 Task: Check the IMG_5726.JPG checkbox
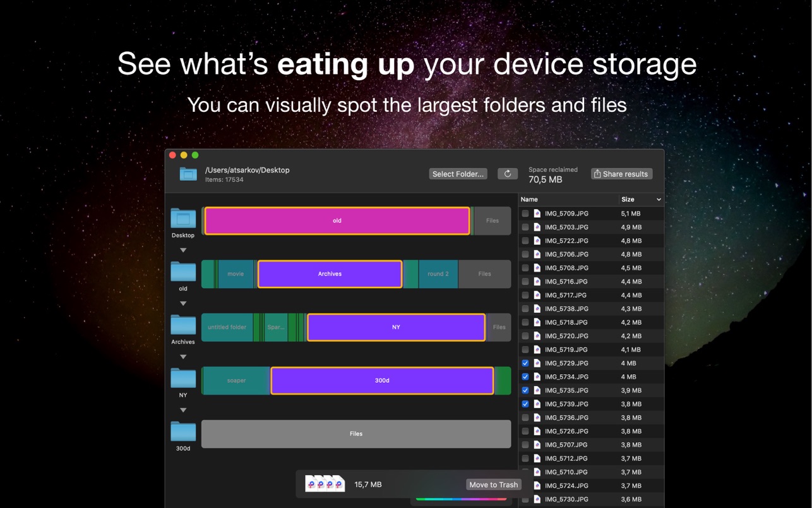525,431
